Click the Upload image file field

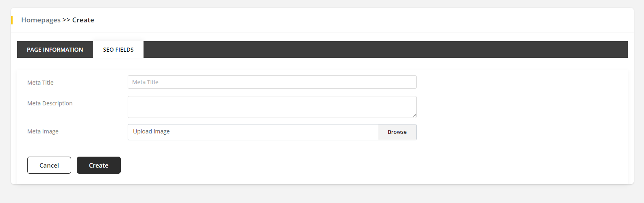point(252,132)
